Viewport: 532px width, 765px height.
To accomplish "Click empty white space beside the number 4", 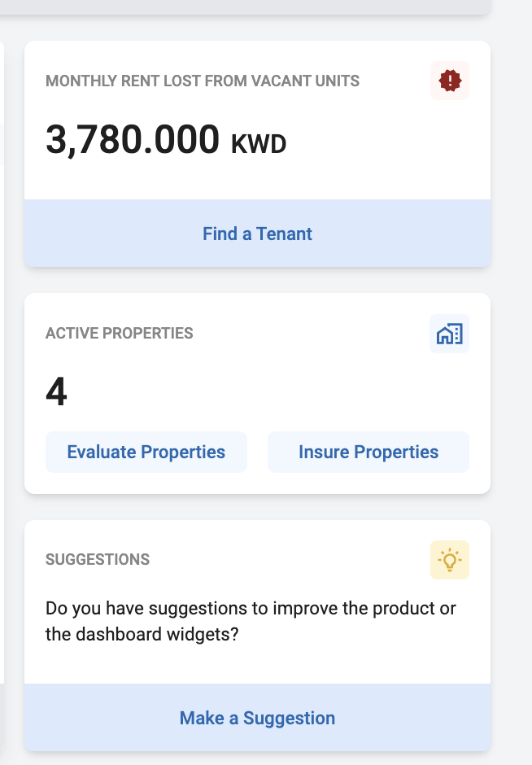I will click(x=268, y=391).
